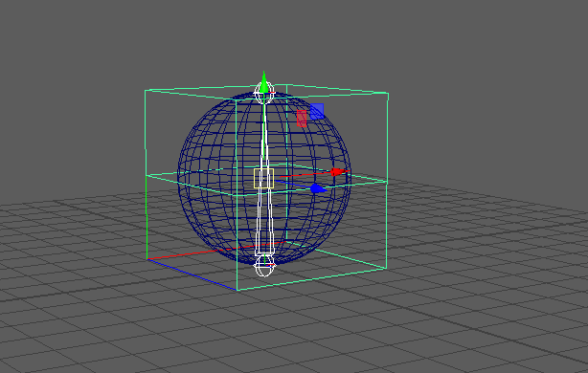Select the blue Z-axis translate arrow
Viewport: 588px width, 373px height.
pos(318,188)
